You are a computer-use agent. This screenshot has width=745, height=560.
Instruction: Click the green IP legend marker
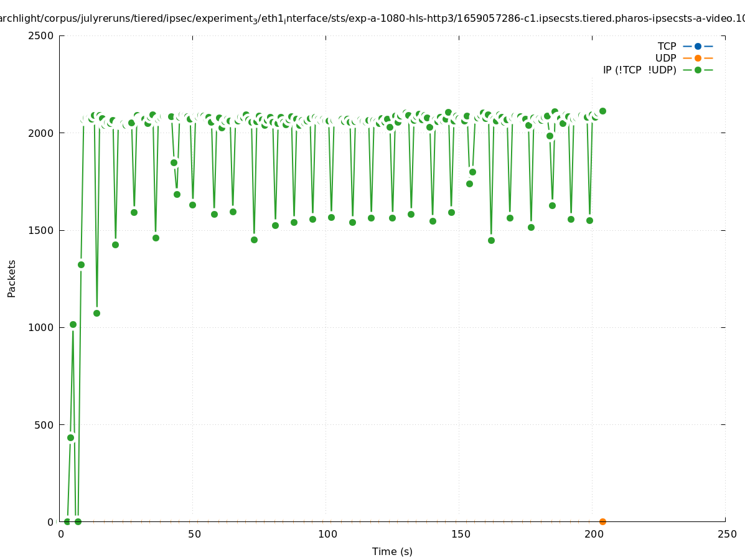coord(698,70)
